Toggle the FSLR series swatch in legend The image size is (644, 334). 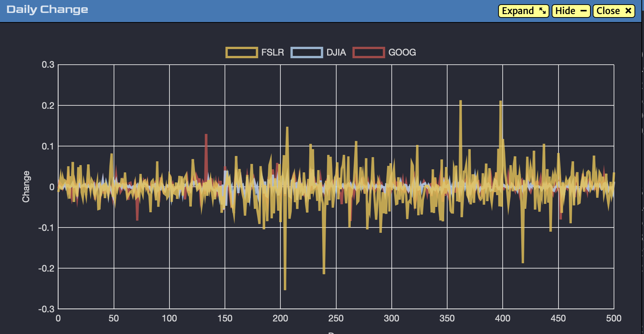[242, 52]
